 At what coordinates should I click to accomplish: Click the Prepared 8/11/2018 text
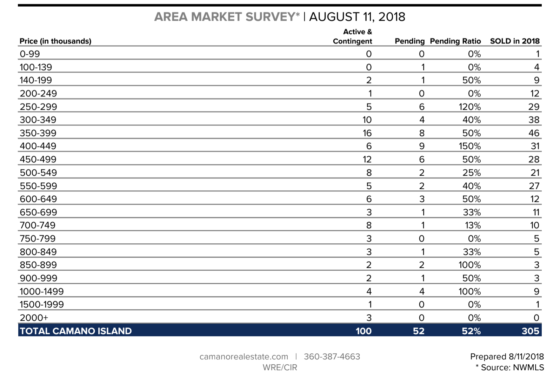[507, 357]
